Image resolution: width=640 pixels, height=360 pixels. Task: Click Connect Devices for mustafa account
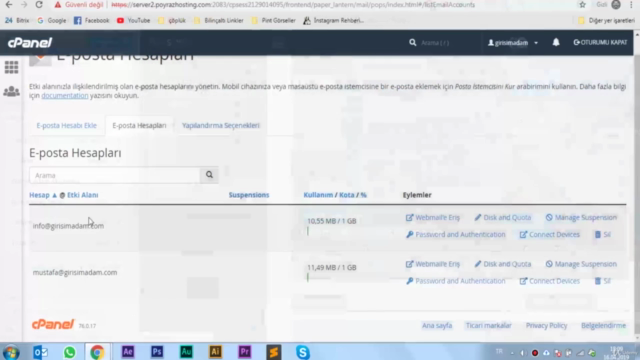549,281
